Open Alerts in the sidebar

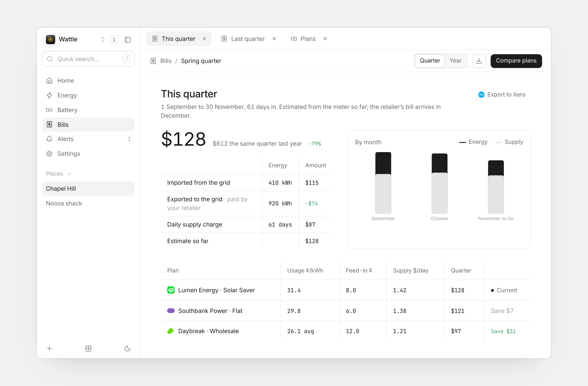click(x=89, y=139)
